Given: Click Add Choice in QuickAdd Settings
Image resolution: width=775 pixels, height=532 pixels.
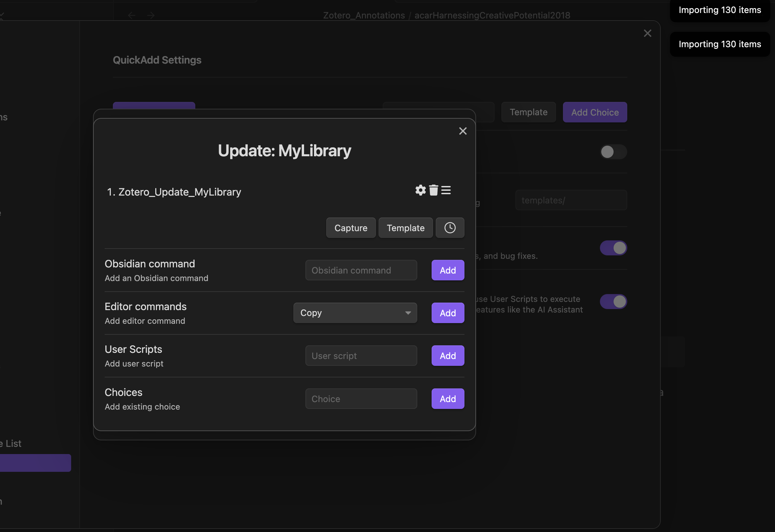Looking at the screenshot, I should coord(595,112).
